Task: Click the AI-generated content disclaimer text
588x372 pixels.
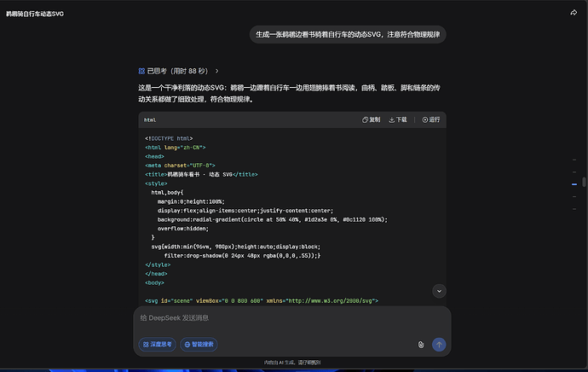Action: tap(292, 363)
